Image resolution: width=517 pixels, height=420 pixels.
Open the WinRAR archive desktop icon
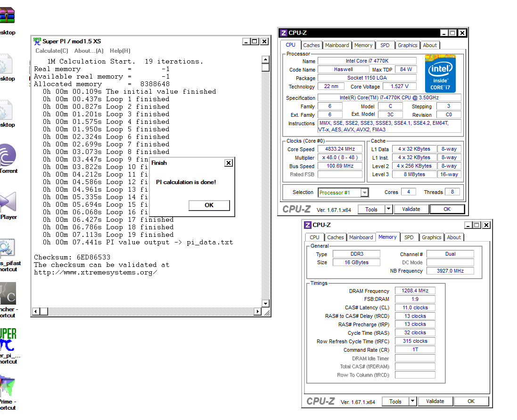pos(7,16)
